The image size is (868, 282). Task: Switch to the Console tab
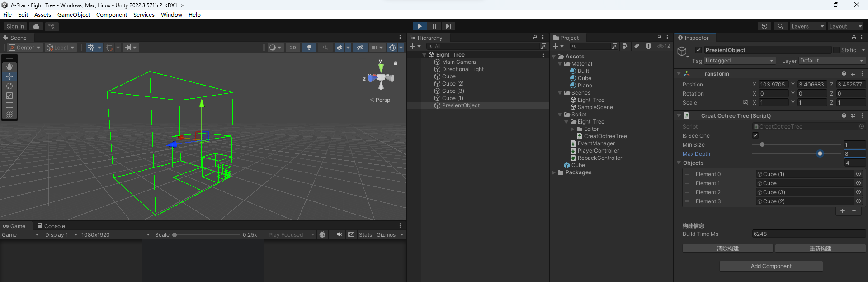(51, 226)
